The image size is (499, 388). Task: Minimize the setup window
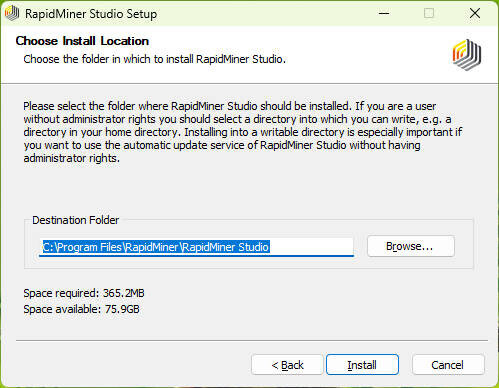coord(384,13)
